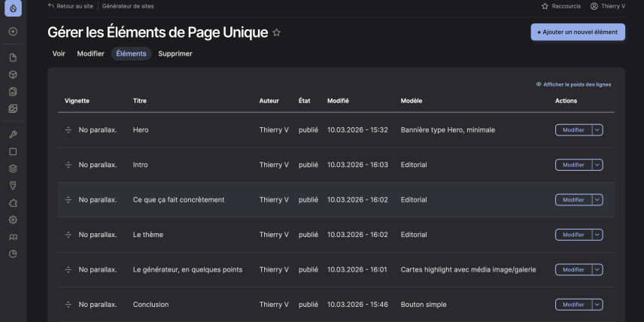Viewport: 644px width, 322px height.
Task: Click the État column header
Action: point(305,101)
